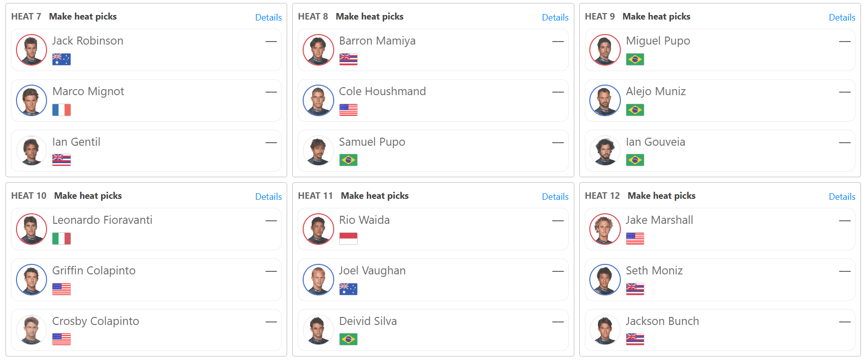868x361 pixels.
Task: Click Joel Vaughan's Australian flag icon
Action: tap(348, 289)
